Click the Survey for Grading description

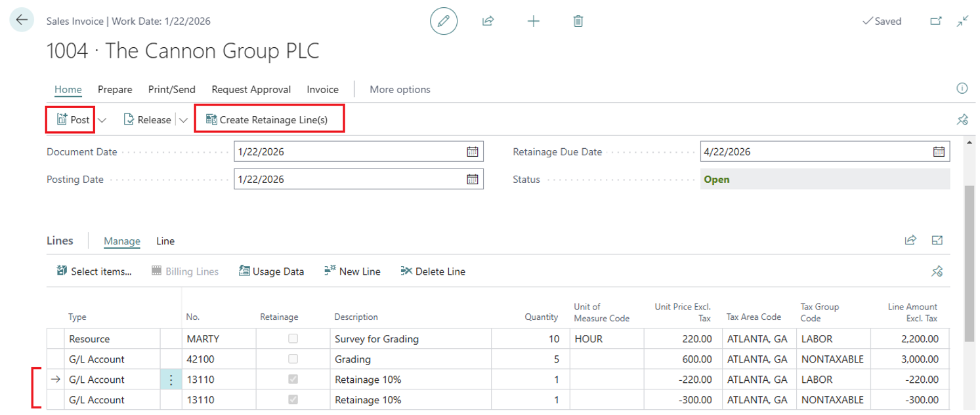click(410, 340)
